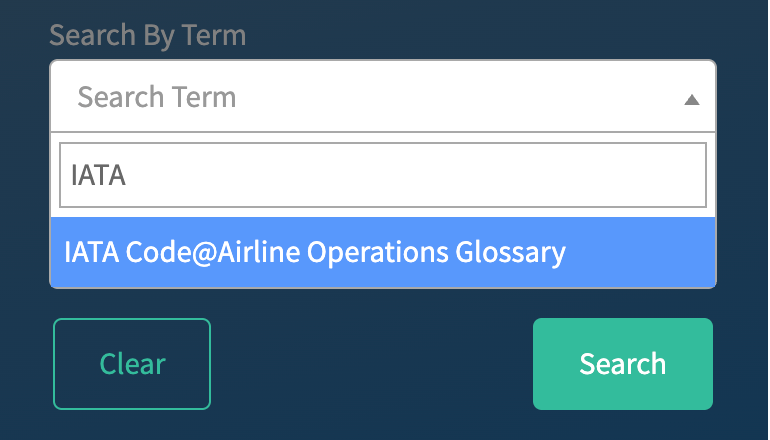Click the Search Term combo box
770x440 pixels.
pos(382,97)
